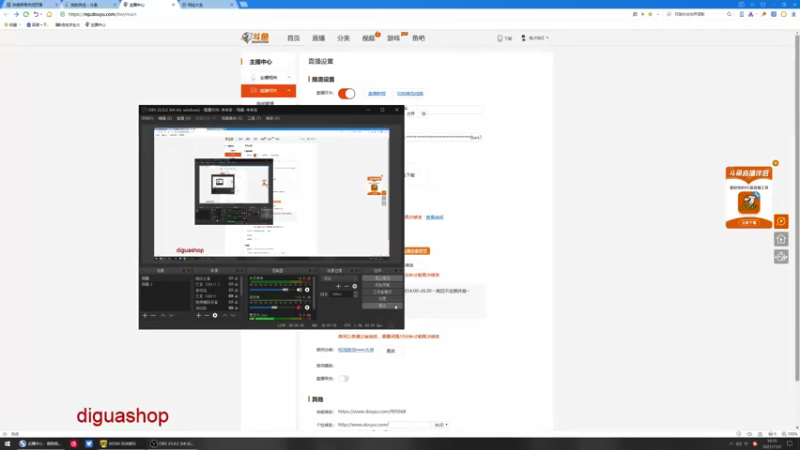This screenshot has width=800, height=450.
Task: Open 个性域名 status dropdown
Action: pos(441,424)
